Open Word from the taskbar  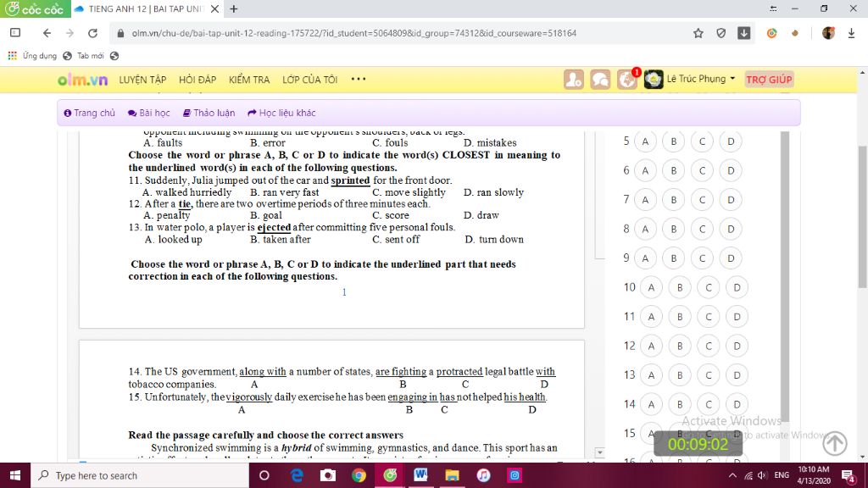(420, 475)
